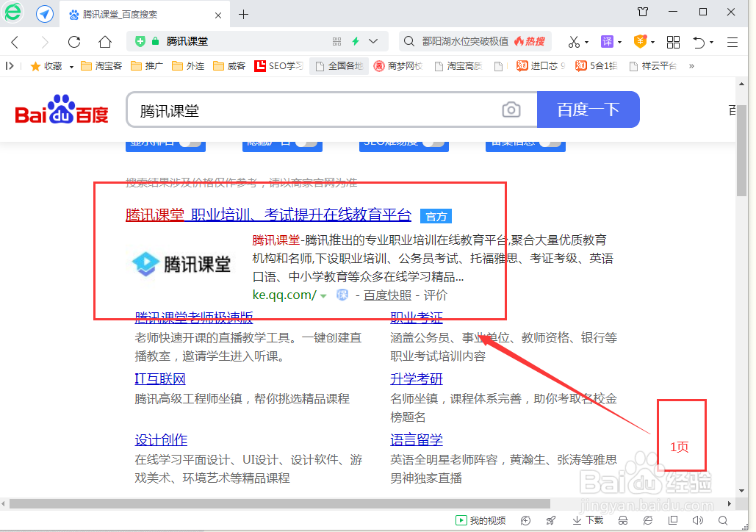Screen dimensions: 756x532
Task: Click the green shield icon in address bar
Action: click(140, 41)
